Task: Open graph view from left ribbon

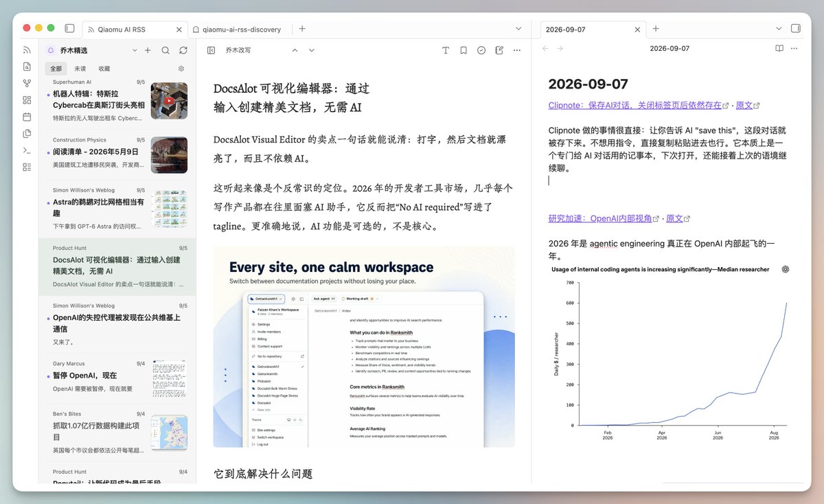Action: click(x=27, y=83)
